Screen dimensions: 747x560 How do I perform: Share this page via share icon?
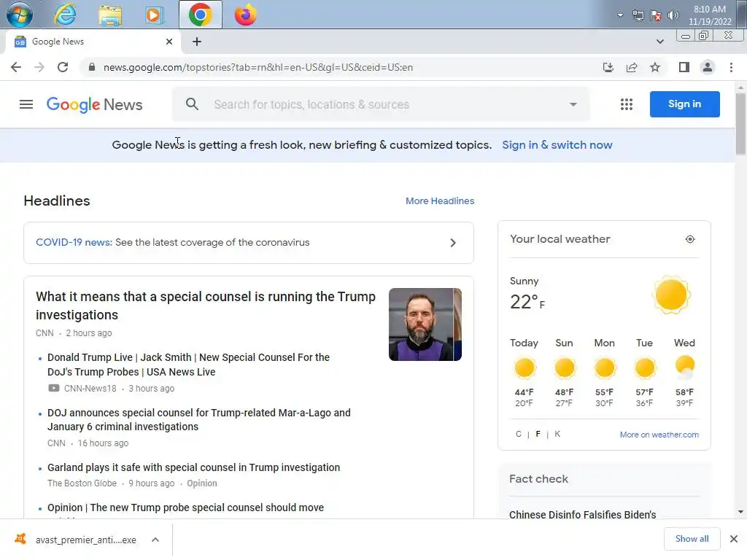(632, 67)
